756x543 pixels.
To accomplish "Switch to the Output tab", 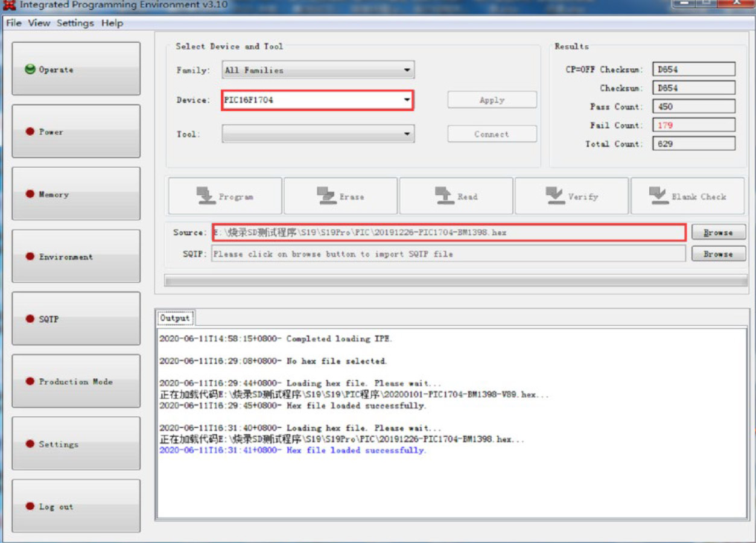I will (x=174, y=318).
